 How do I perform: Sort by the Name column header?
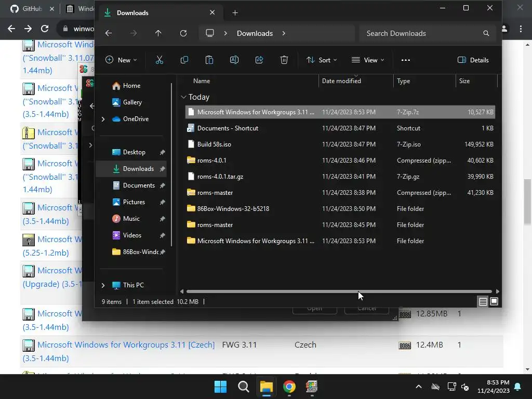(x=202, y=81)
